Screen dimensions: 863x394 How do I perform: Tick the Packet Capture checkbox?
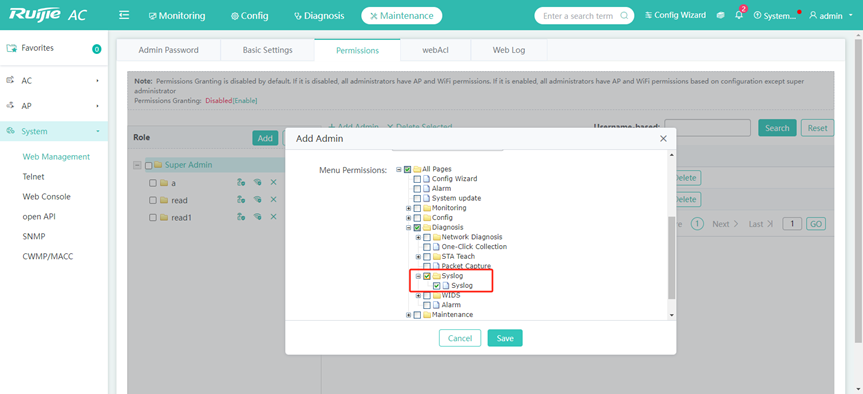(x=427, y=266)
